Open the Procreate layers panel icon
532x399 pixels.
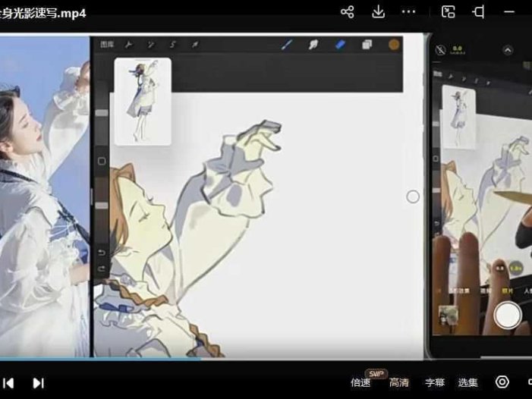tap(367, 45)
